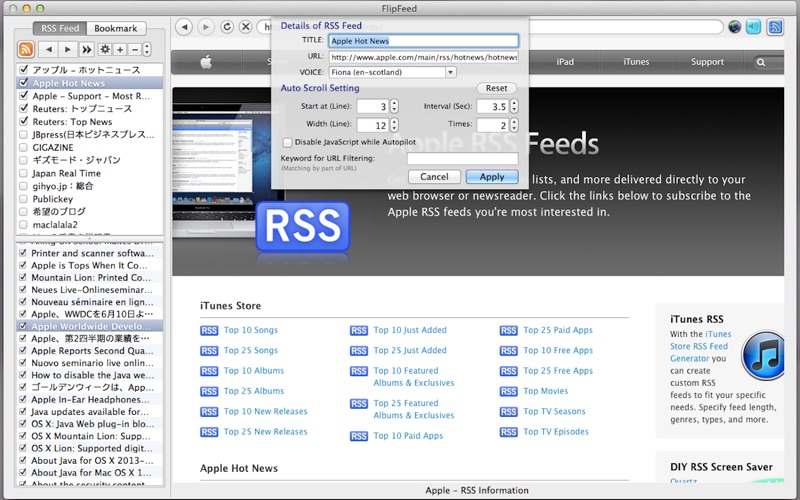Click the Keyword for URL Filtering field
Viewport: 800px width, 500px height.
tap(462, 159)
